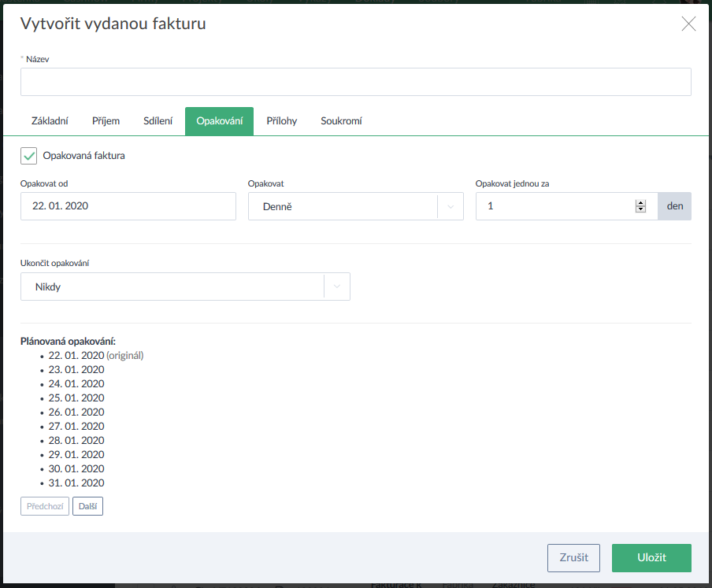Click the chevron arrow of Opakovat dropdown

pyautogui.click(x=451, y=206)
